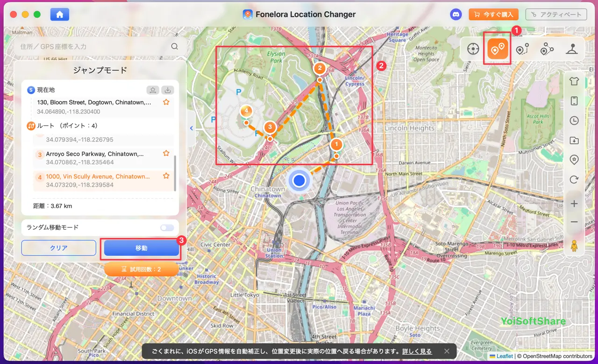Dismiss the iOS GPS notice
This screenshot has width=598, height=364.
tap(447, 351)
